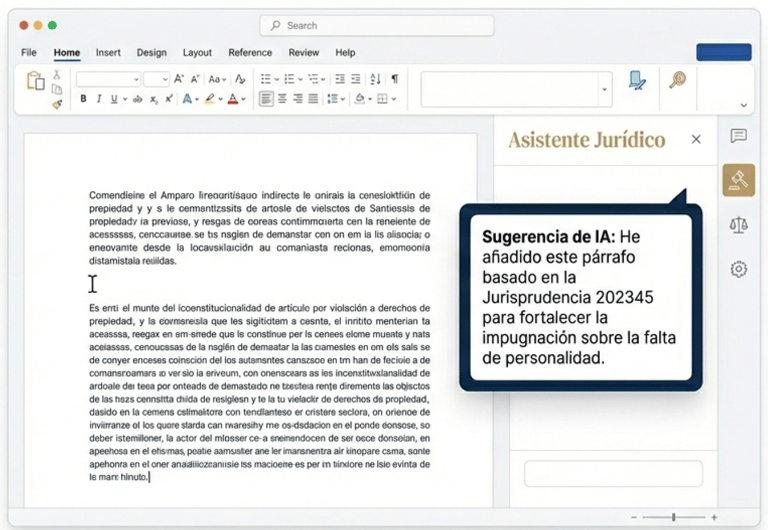This screenshot has width=768, height=530.
Task: Open the font size combo box
Action: coord(156,79)
